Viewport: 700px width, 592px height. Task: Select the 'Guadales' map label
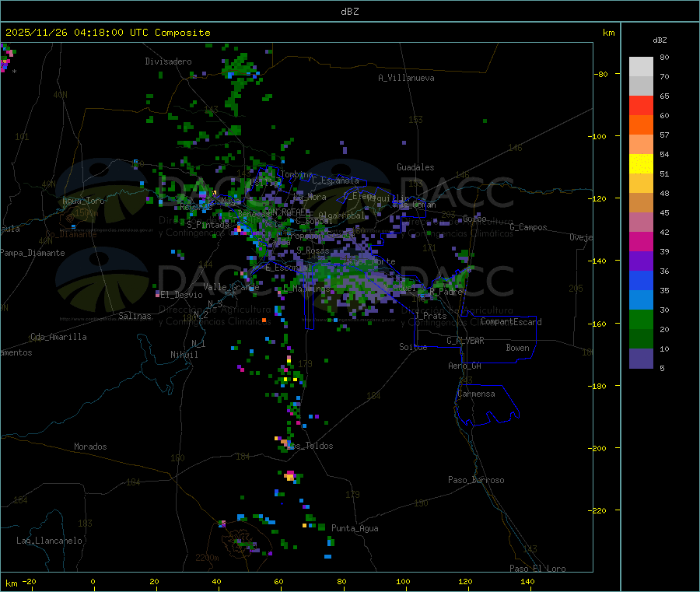tap(415, 167)
